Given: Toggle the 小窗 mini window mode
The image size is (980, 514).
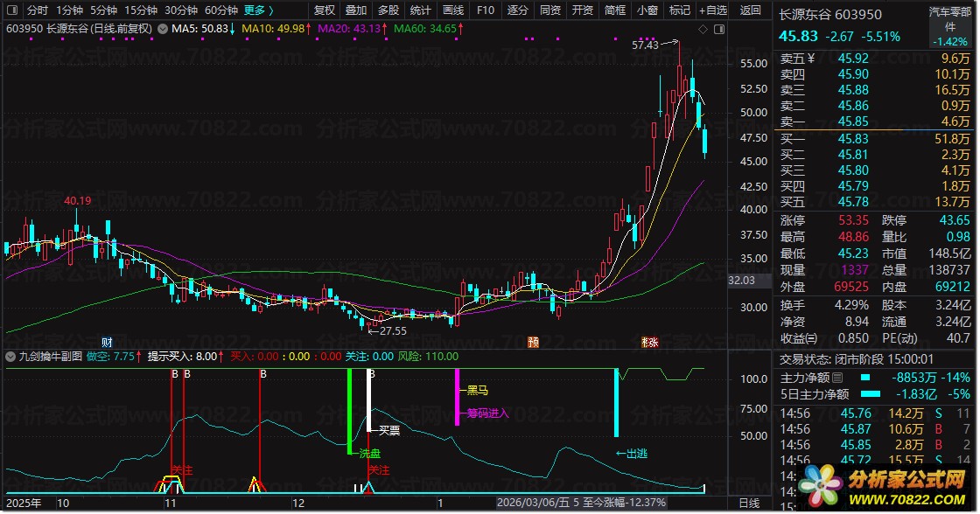Looking at the screenshot, I should pos(647,10).
